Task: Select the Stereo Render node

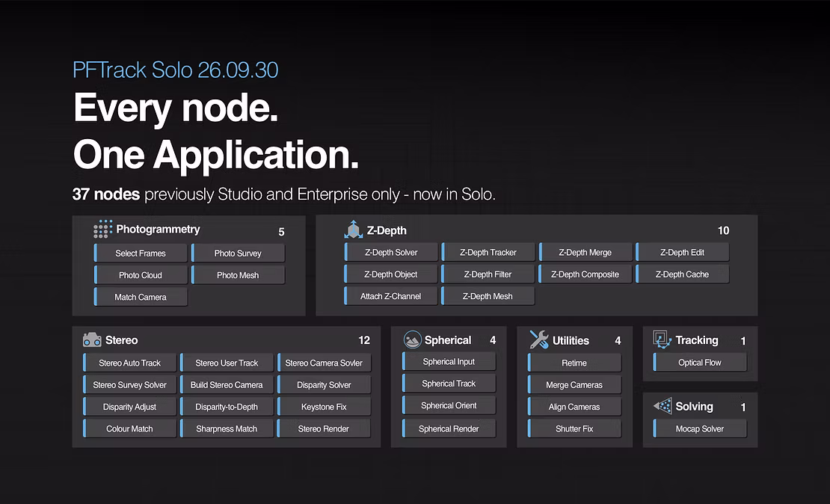Action: click(324, 428)
